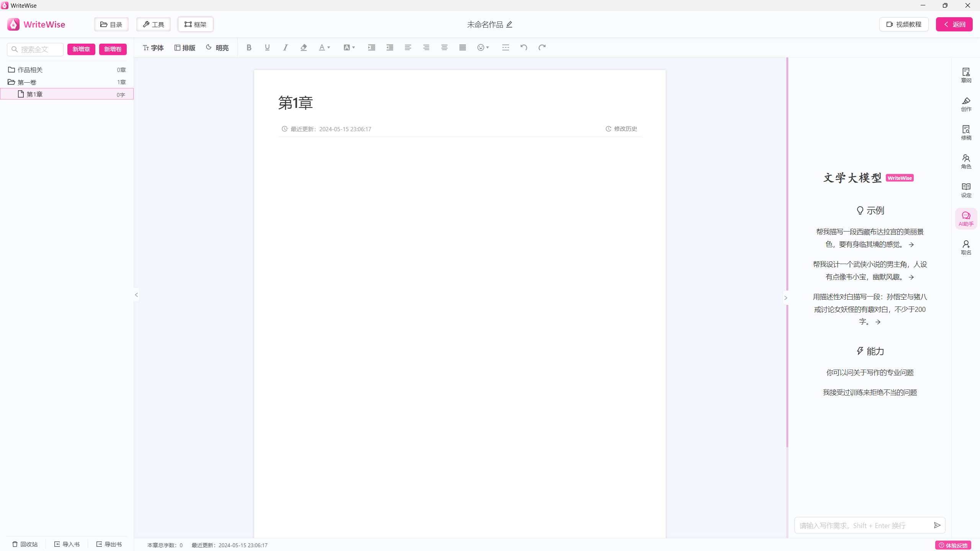
Task: Open the font color dropdown
Action: pyautogui.click(x=324, y=47)
